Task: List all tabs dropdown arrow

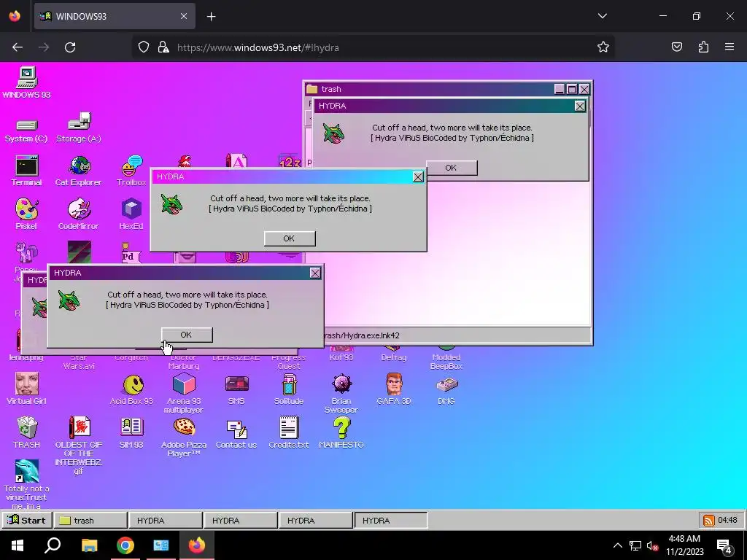Action: [x=603, y=16]
